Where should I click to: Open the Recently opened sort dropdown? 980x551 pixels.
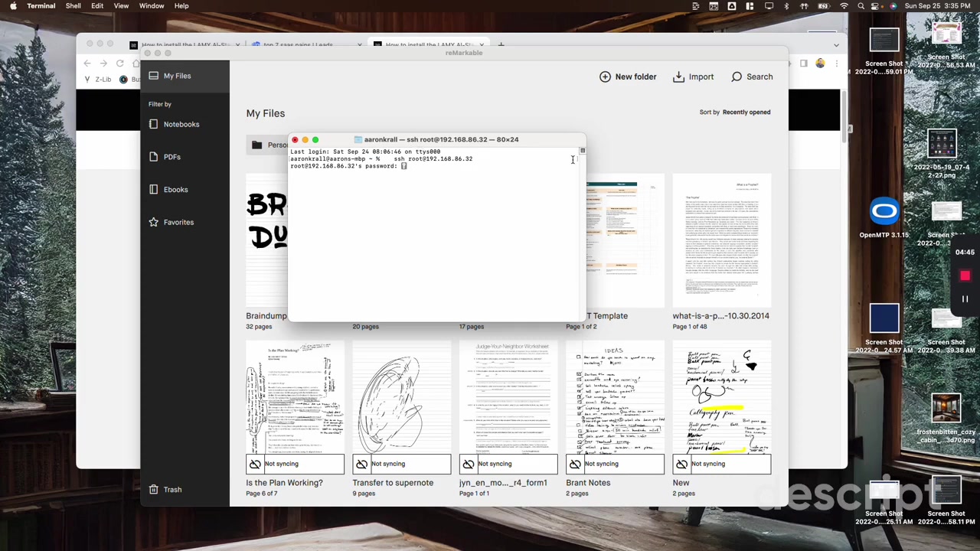pos(746,112)
